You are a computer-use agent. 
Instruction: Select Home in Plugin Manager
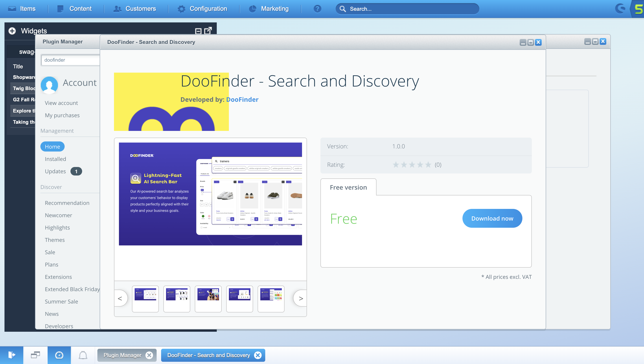pyautogui.click(x=52, y=147)
